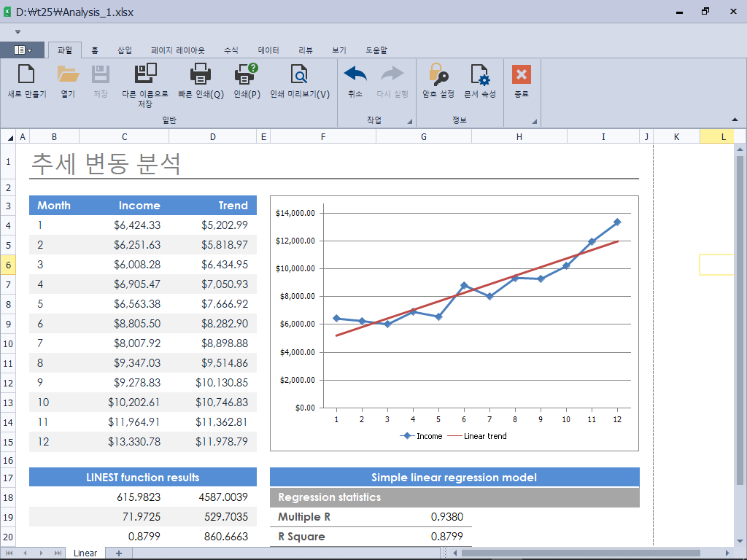Viewport: 747px width, 560px height.
Task: Click the horizontal scrollbar thumb
Action: pyautogui.click(x=581, y=553)
